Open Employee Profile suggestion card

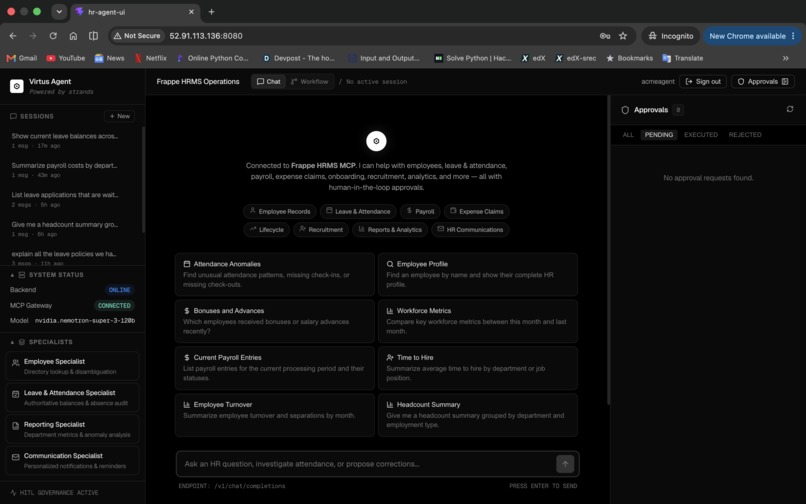pos(478,274)
